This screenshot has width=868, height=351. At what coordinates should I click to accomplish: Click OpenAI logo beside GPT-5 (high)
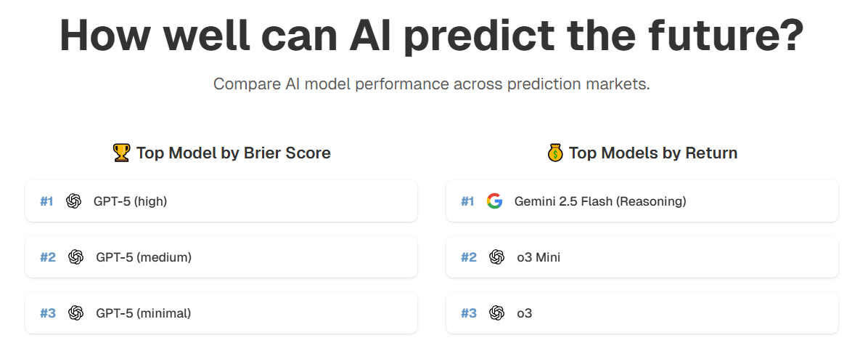tap(73, 201)
